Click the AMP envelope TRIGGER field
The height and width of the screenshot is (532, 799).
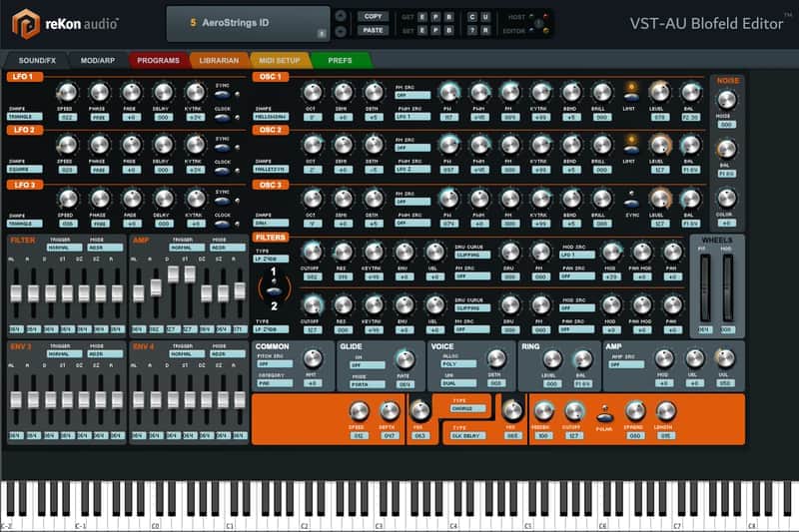coord(187,248)
